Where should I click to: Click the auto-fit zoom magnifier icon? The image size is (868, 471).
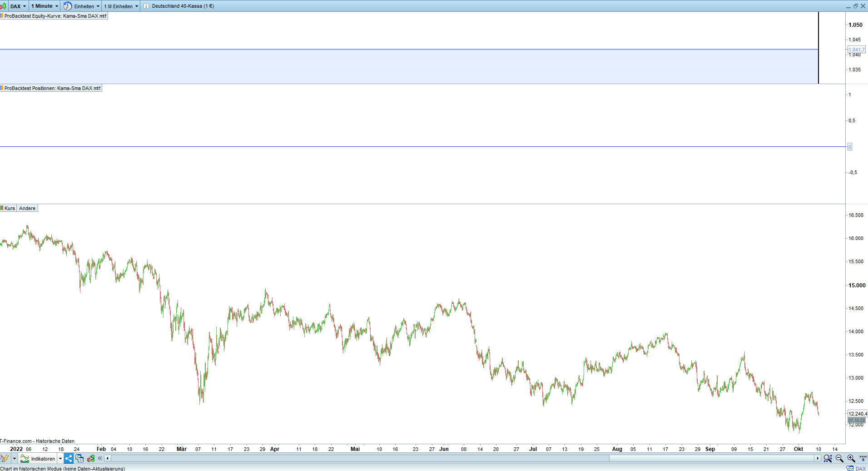pyautogui.click(x=828, y=458)
